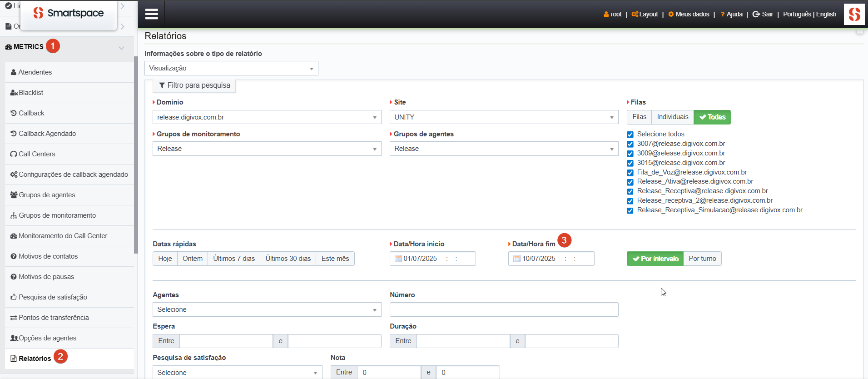Click the calendar icon in Data/Hora inicio
The image size is (868, 379).
pyautogui.click(x=398, y=259)
